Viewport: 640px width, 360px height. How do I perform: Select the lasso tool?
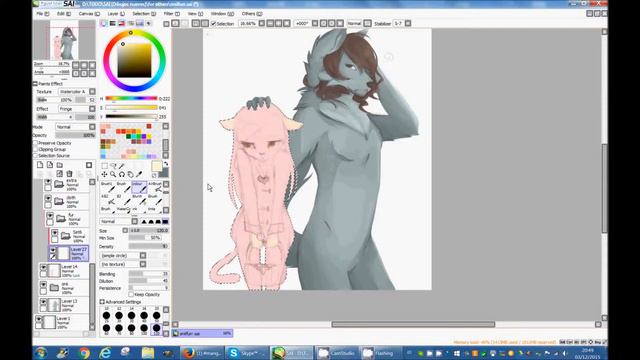click(113, 166)
